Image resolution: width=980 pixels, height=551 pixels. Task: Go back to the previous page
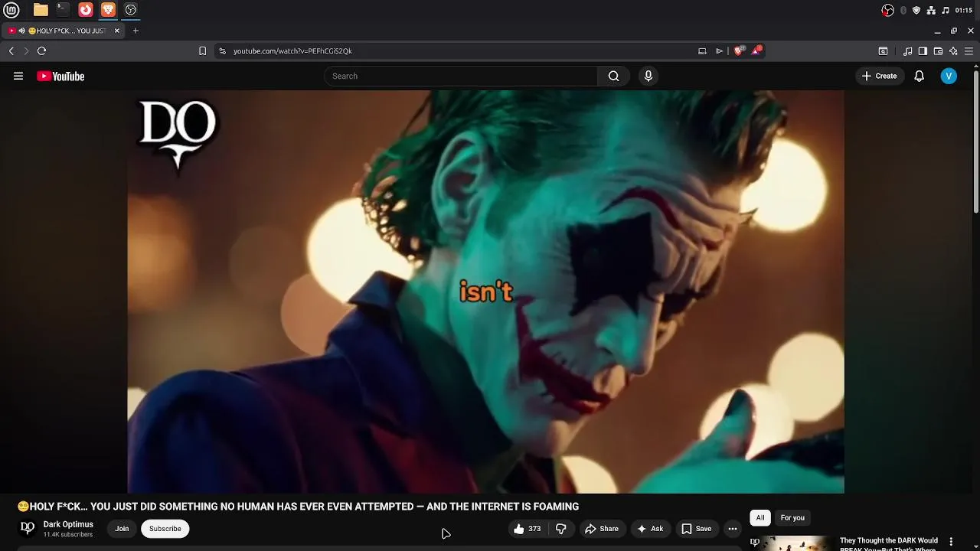tap(11, 51)
